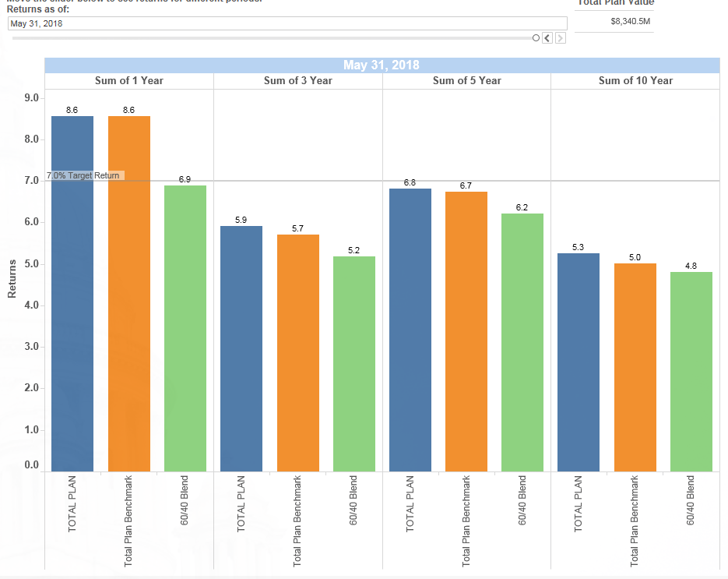
Task: Click the 60/40 Blend label under 10 Year
Action: 691,500
